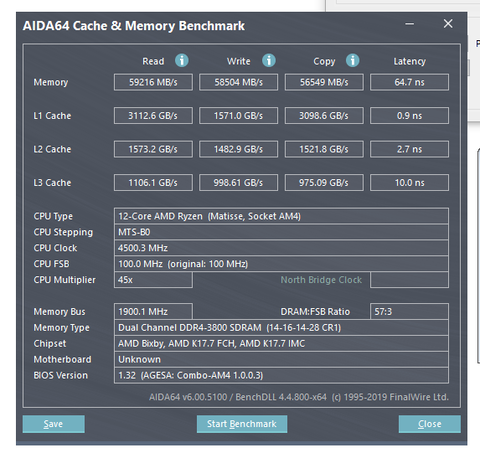The width and height of the screenshot is (480, 453).
Task: Select the Memory Latency value field
Action: point(409,82)
